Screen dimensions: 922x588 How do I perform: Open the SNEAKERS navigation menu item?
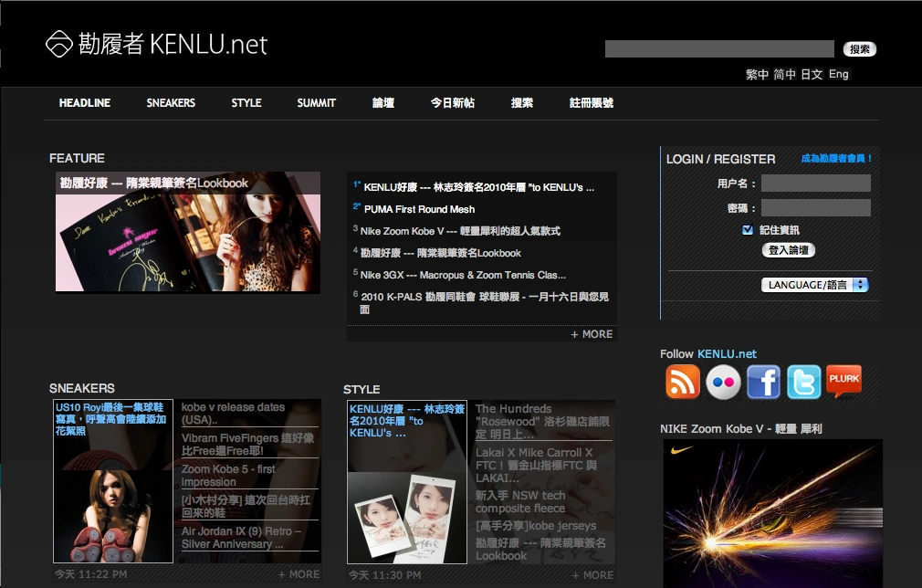[171, 103]
